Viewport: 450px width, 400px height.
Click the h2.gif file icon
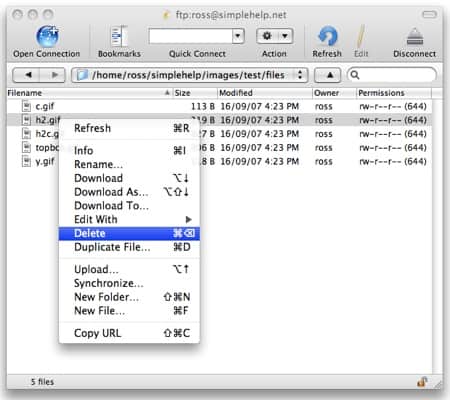click(26, 120)
